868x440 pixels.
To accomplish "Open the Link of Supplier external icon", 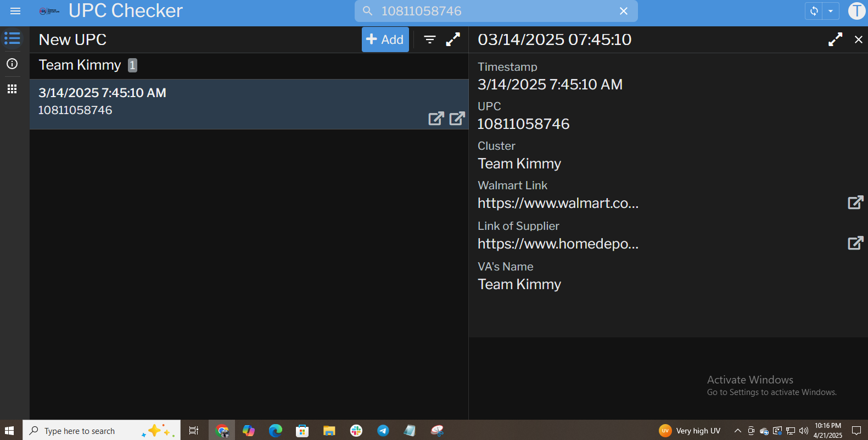I will tap(855, 243).
